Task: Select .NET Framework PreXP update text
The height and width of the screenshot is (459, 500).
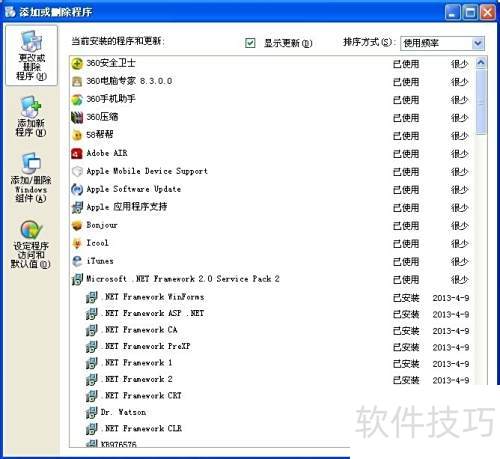Action: (x=146, y=346)
